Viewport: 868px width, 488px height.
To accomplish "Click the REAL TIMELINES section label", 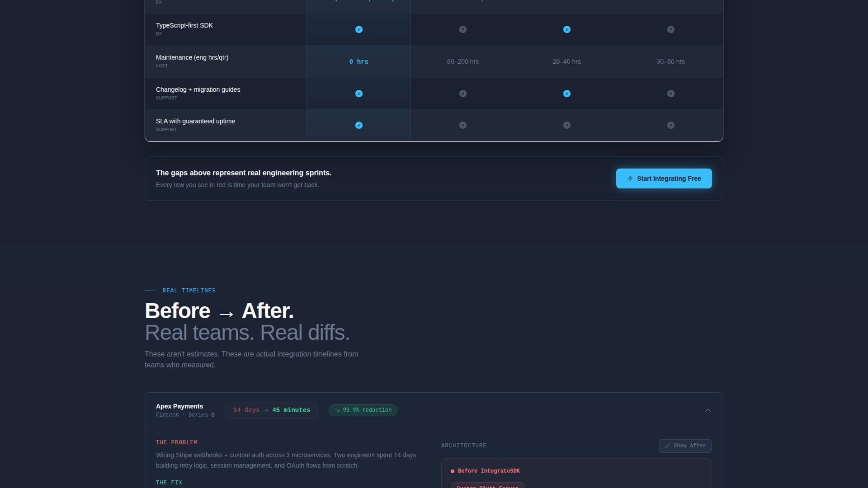I will pyautogui.click(x=189, y=291).
